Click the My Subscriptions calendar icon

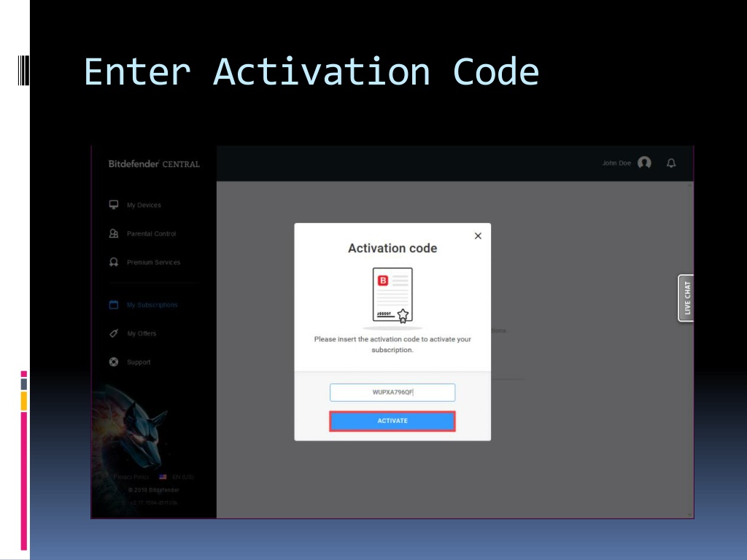click(113, 305)
